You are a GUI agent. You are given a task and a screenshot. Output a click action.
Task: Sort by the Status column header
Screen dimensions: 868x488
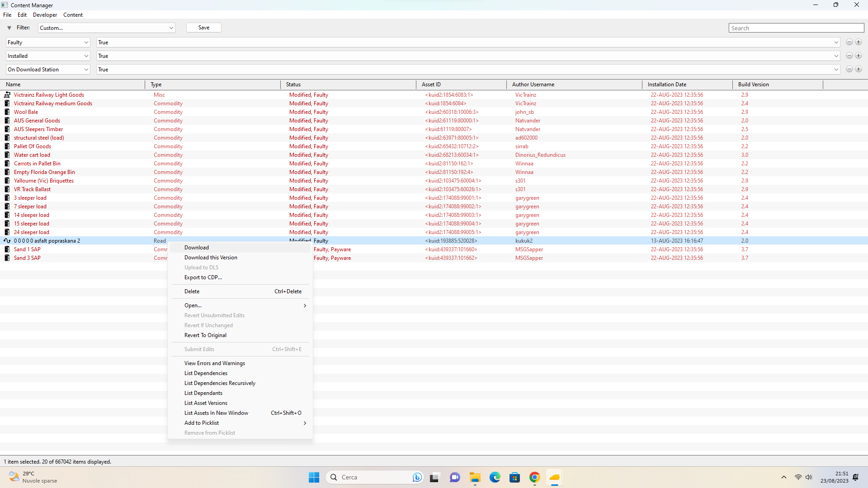coord(348,84)
